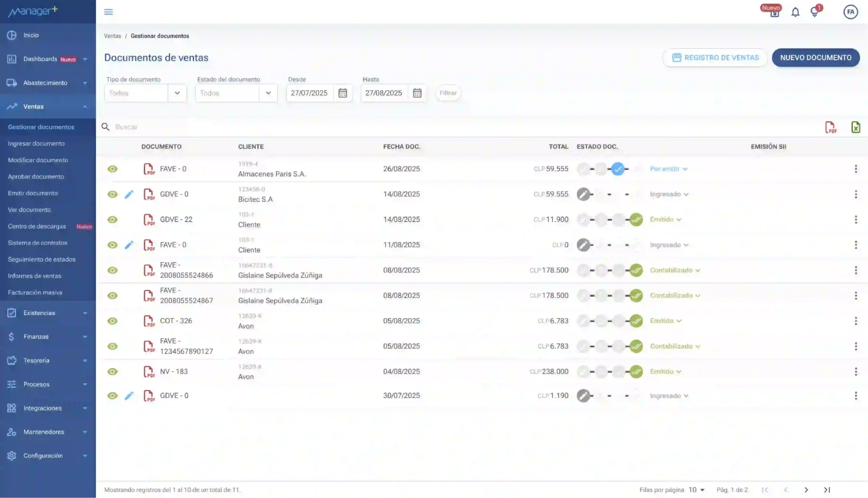View COT - 326 with eye icon
868x498 pixels.
[112, 321]
